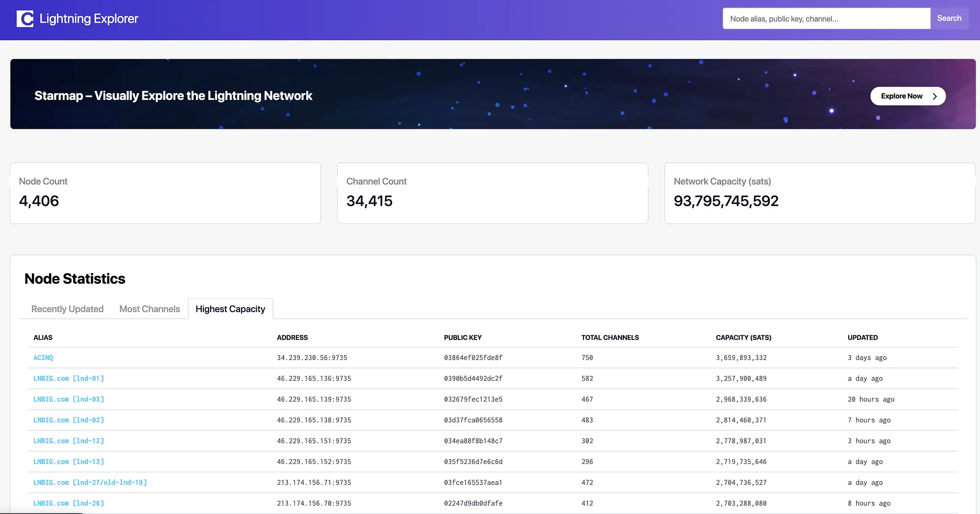Screen dimensions: 980x514
Task: Open the LNBIG.com [lnd-12] node link
Action: [69, 441]
